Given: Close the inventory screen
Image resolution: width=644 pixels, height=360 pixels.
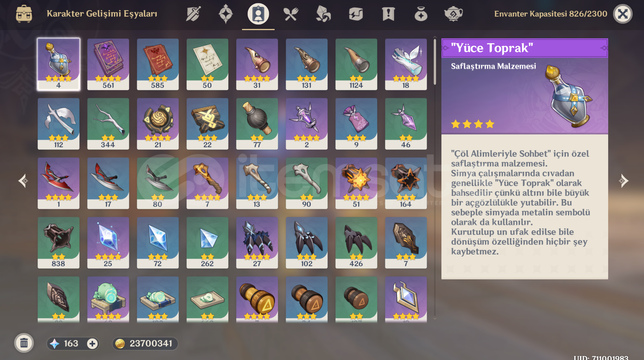Looking at the screenshot, I should pyautogui.click(x=623, y=14).
